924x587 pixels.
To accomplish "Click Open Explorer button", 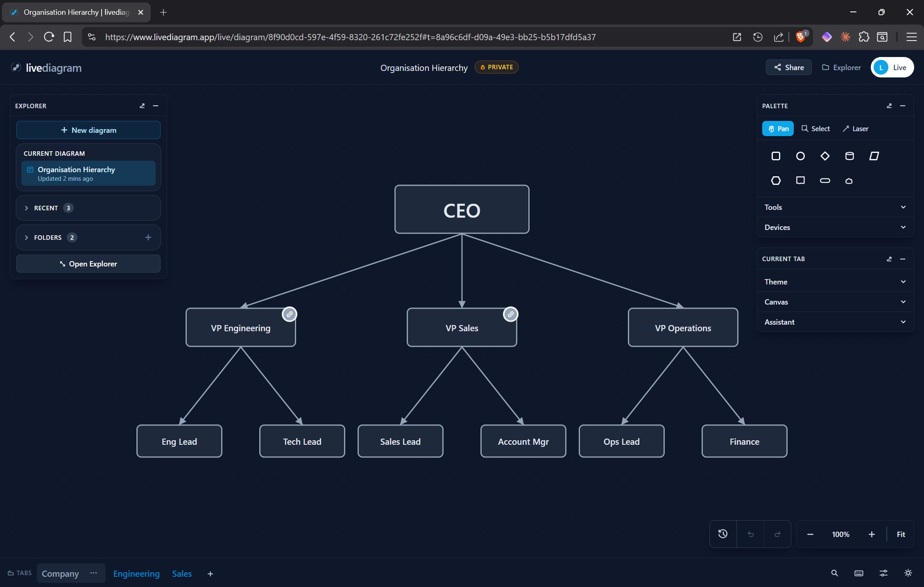I will pyautogui.click(x=88, y=264).
